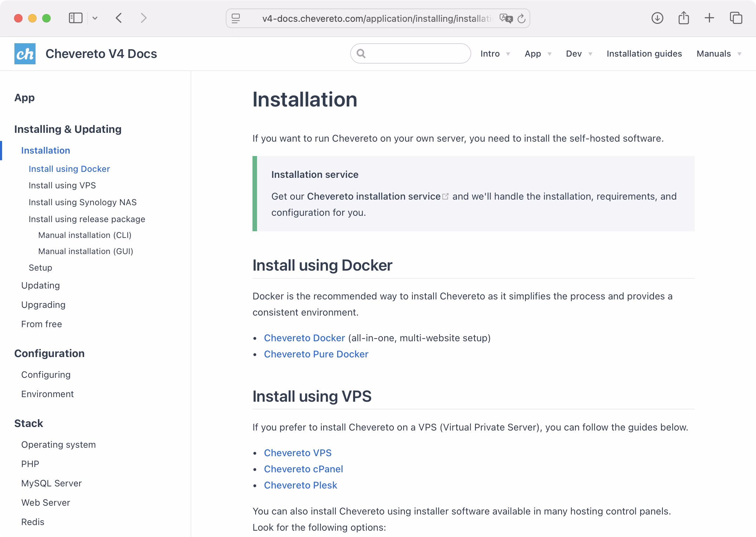The height and width of the screenshot is (537, 756).
Task: Open the Configuring sidebar page
Action: click(x=46, y=375)
